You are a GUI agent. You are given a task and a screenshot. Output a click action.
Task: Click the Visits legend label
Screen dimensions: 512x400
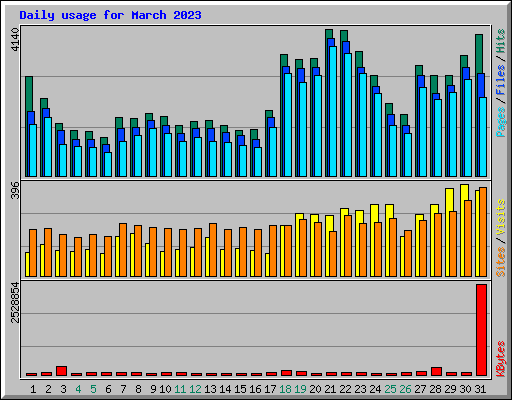tap(501, 218)
